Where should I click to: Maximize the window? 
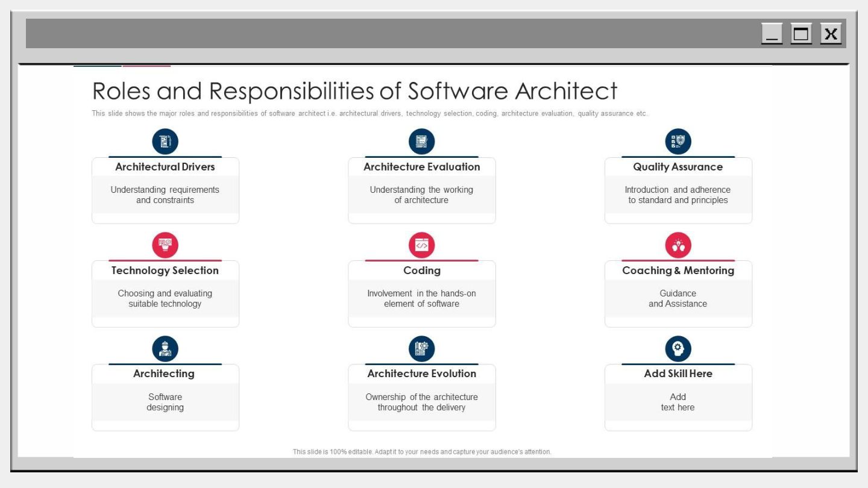[801, 34]
